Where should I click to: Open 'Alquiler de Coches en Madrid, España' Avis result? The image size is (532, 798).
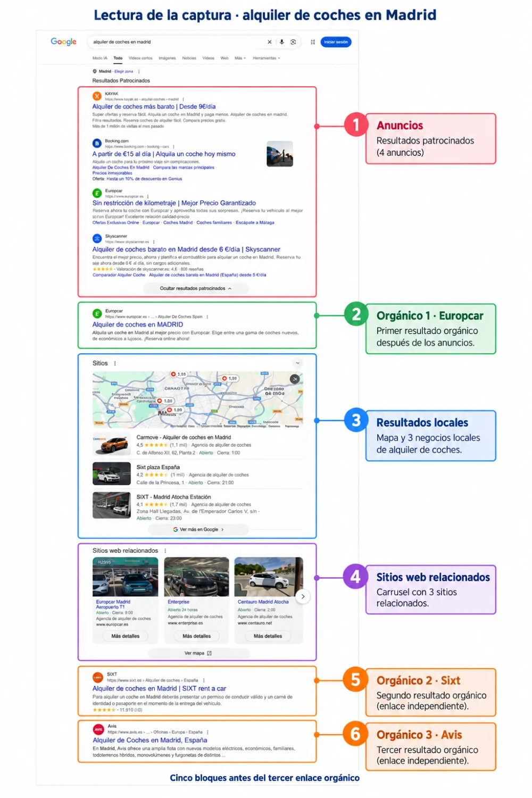coord(150,740)
